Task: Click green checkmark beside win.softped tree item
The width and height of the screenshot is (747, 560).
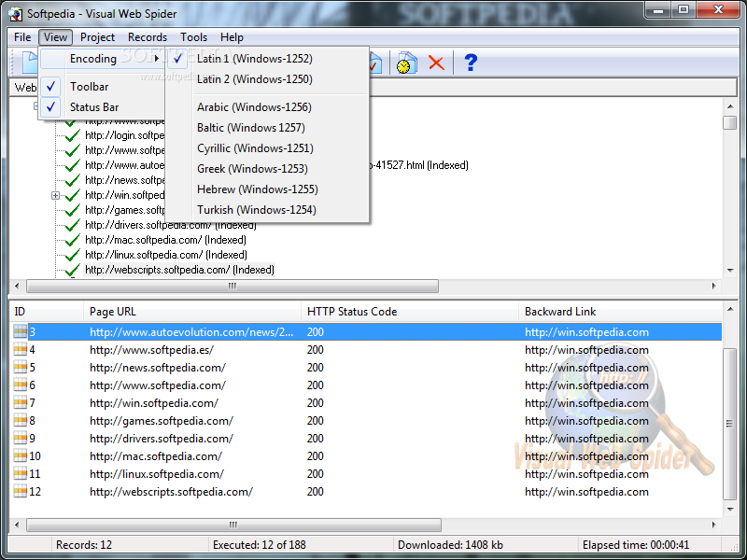Action: (x=72, y=195)
